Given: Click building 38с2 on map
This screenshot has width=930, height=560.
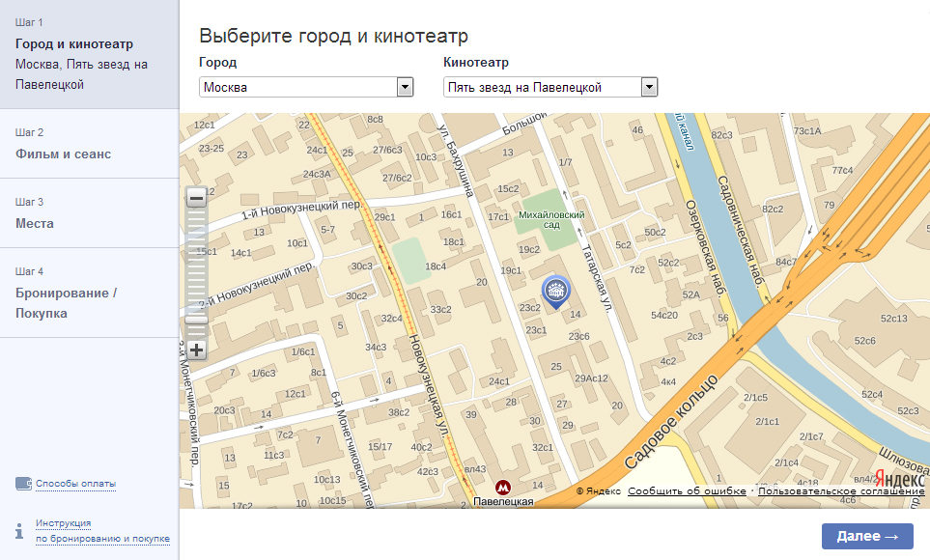Looking at the screenshot, I should point(399,412).
